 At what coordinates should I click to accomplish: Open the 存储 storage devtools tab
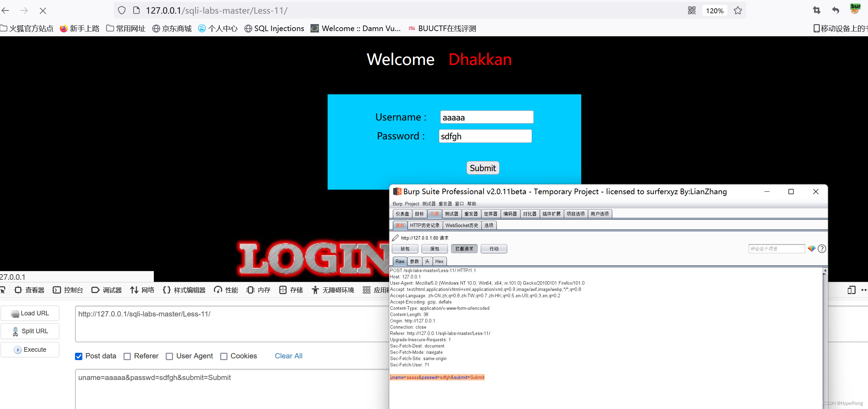coord(291,290)
